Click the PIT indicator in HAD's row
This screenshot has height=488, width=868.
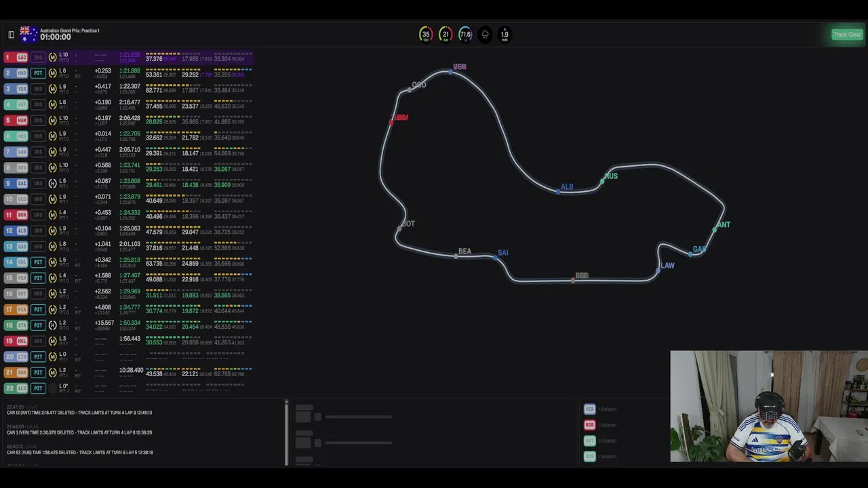(x=39, y=73)
